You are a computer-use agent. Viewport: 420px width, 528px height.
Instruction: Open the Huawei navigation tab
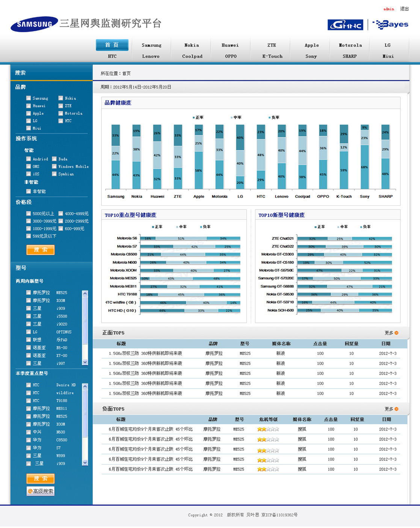tap(230, 45)
